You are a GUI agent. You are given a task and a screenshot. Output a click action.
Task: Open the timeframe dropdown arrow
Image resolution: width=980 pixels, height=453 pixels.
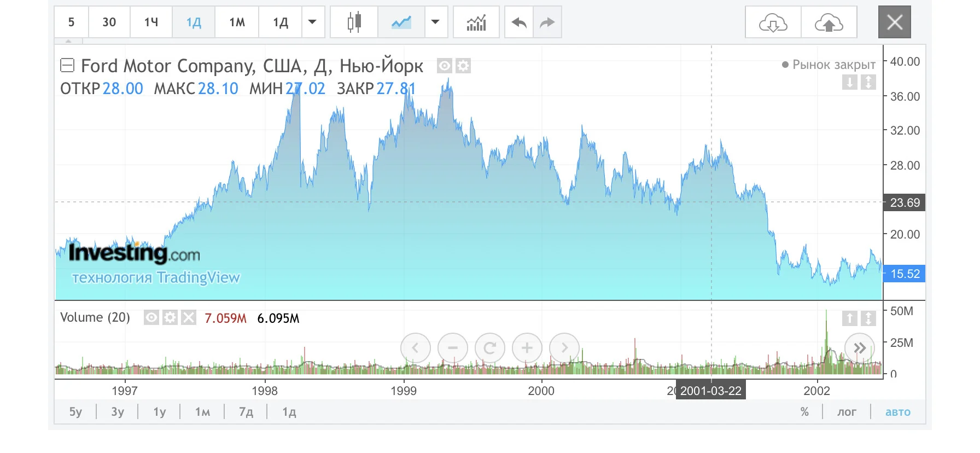(313, 22)
